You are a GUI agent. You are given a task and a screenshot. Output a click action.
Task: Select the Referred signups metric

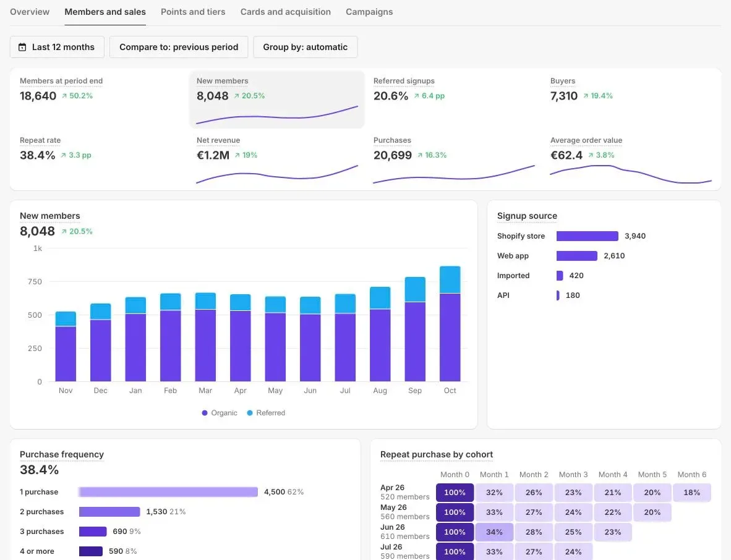tap(453, 100)
